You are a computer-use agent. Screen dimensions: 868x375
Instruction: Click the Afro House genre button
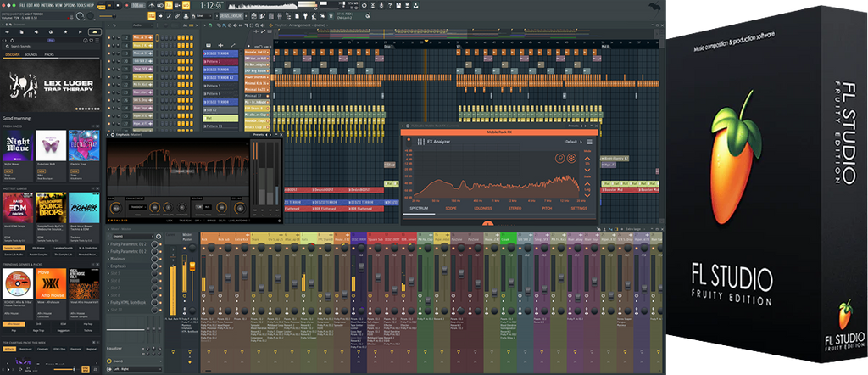tap(14, 324)
